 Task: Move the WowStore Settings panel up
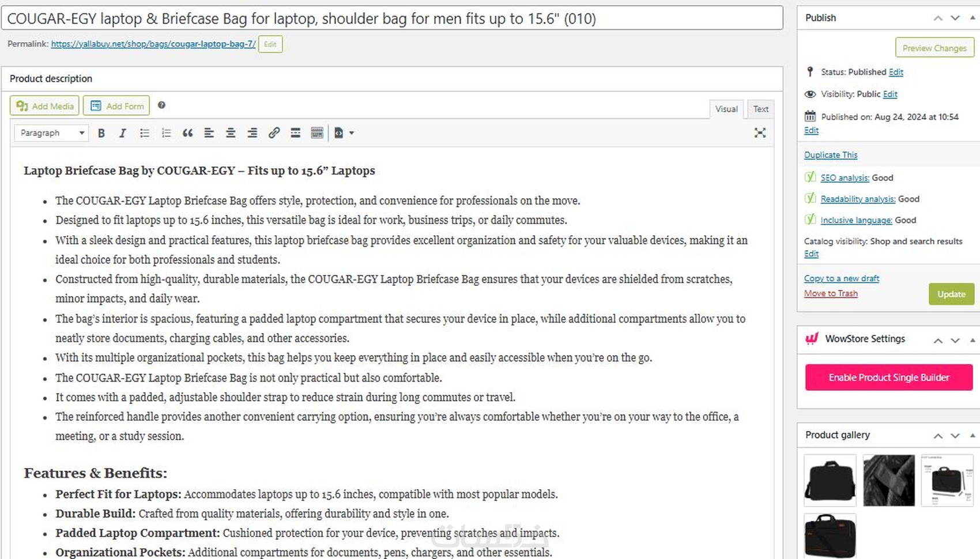pyautogui.click(x=938, y=341)
